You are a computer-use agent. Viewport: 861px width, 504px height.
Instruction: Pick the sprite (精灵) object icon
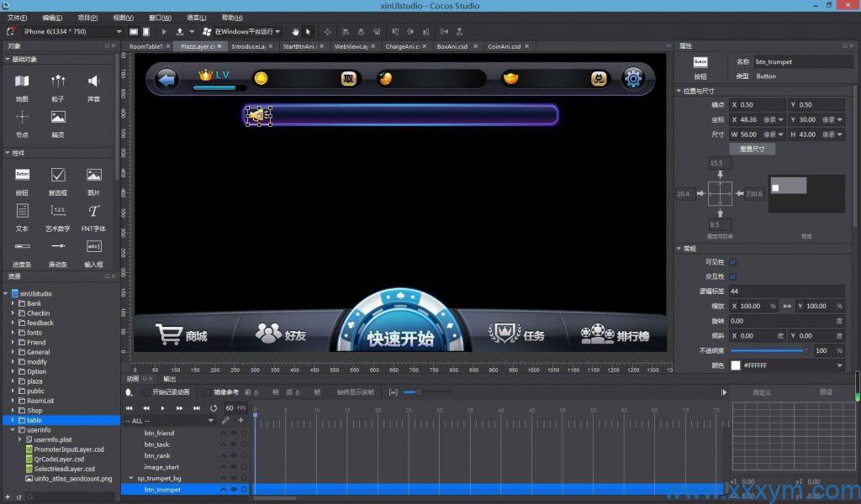(58, 118)
